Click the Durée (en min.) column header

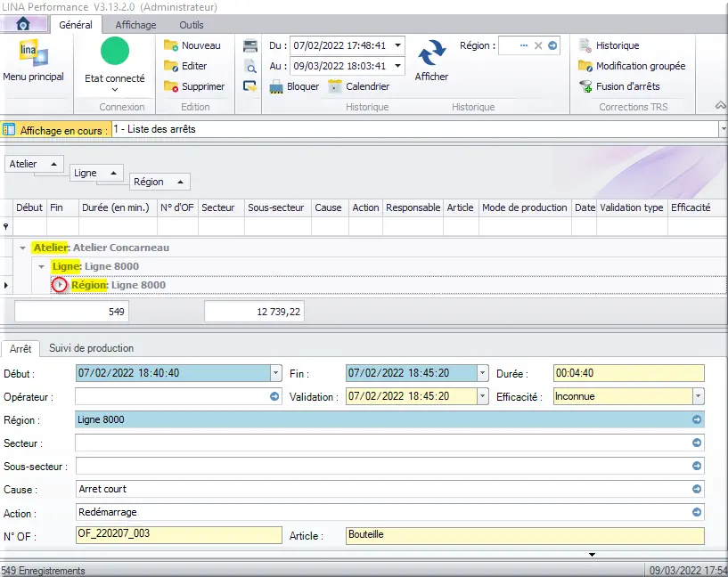pyautogui.click(x=116, y=207)
